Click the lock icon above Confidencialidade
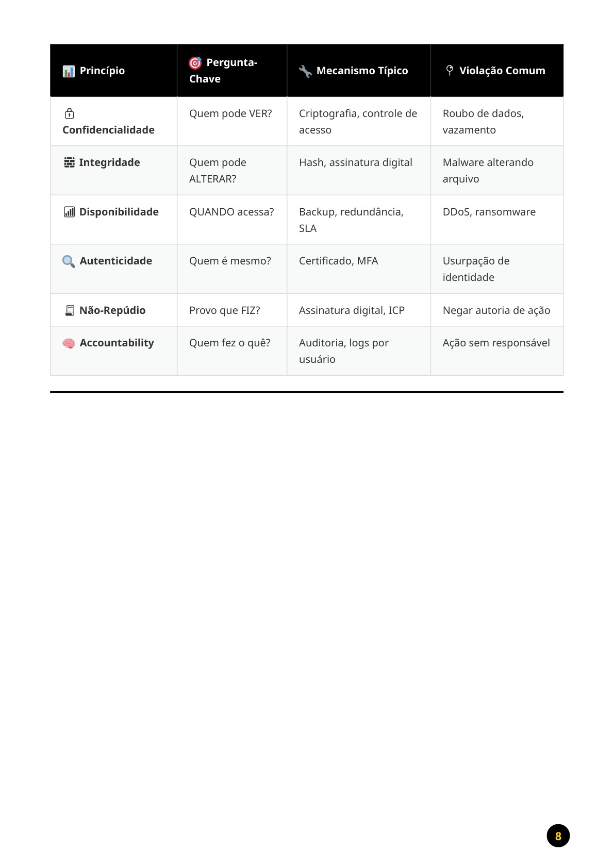Screen dimensions: 614x868 [69, 113]
